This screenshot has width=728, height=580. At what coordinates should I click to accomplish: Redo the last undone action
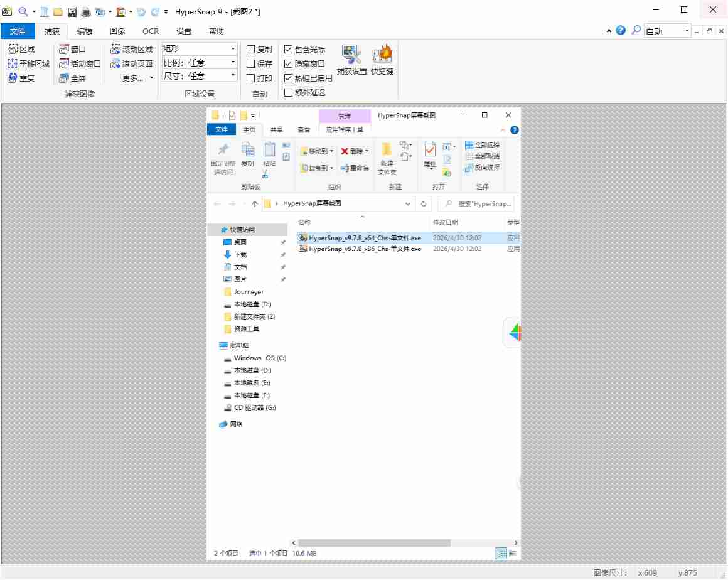coord(154,11)
